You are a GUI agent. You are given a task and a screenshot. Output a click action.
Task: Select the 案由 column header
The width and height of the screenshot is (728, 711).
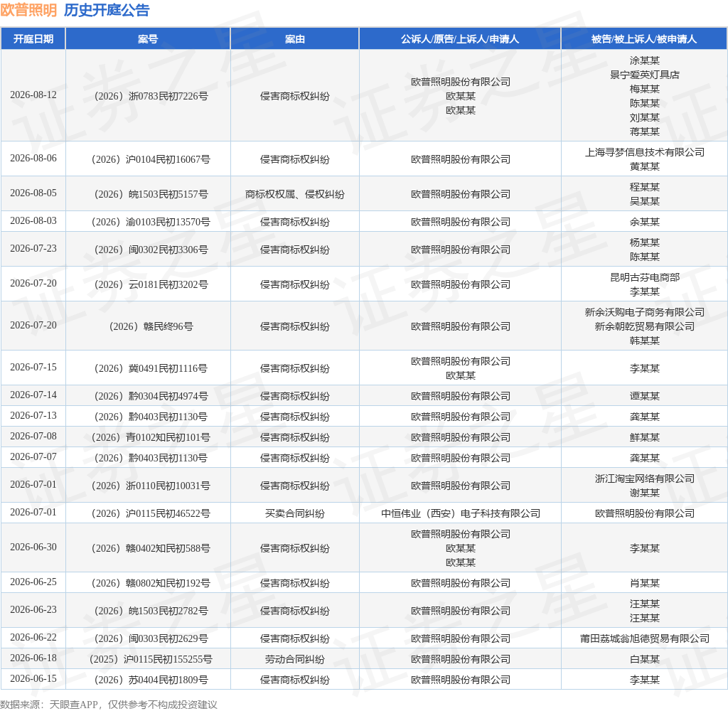click(294, 39)
